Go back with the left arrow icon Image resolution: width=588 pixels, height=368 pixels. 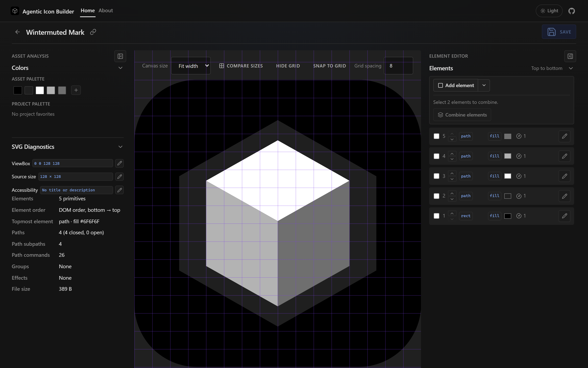[x=17, y=32]
